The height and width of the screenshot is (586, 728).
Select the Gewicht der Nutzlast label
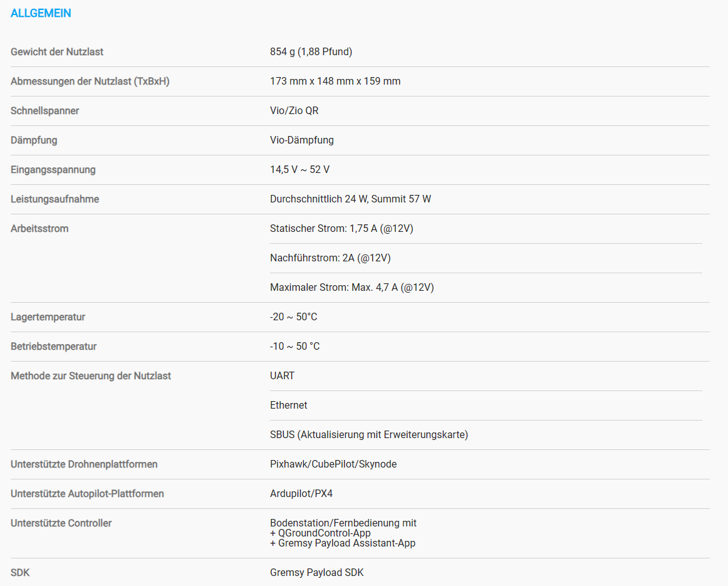click(x=56, y=52)
